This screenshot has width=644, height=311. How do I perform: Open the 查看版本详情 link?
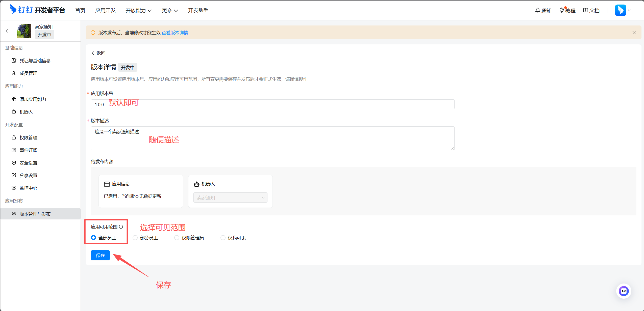click(x=175, y=33)
